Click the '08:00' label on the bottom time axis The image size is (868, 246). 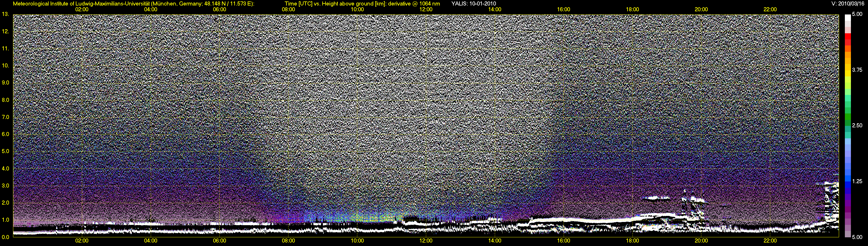[x=288, y=241]
